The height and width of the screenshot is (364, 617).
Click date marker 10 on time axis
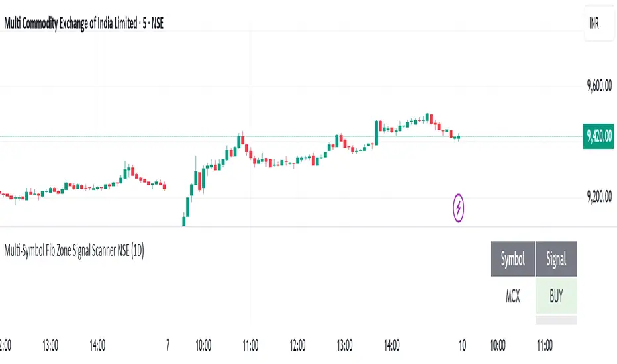462,344
